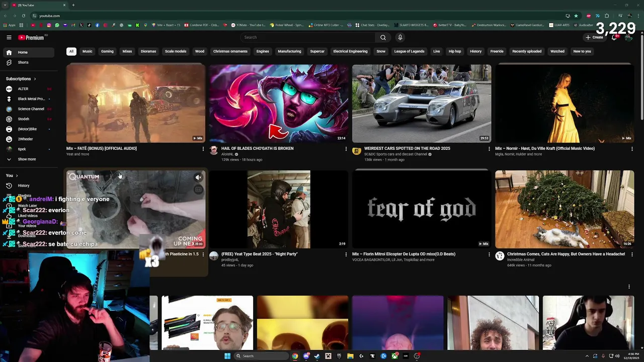644x362 pixels.
Task: Select the Gaming filter chip
Action: (x=107, y=51)
